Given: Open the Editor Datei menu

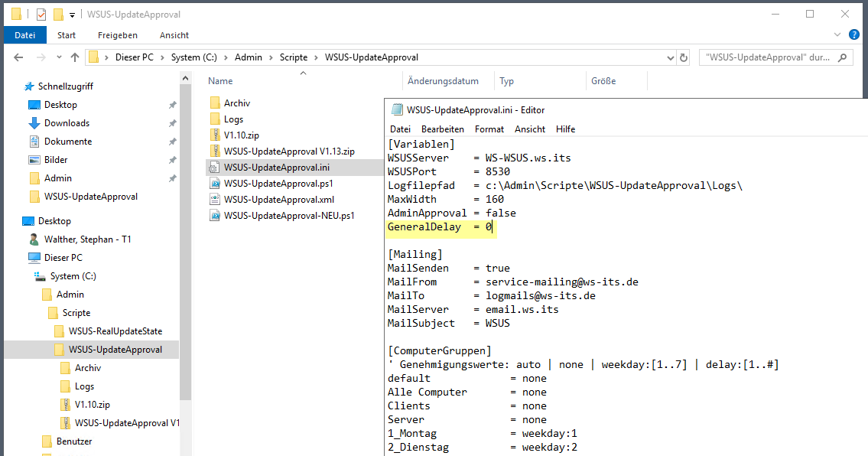Looking at the screenshot, I should [400, 129].
